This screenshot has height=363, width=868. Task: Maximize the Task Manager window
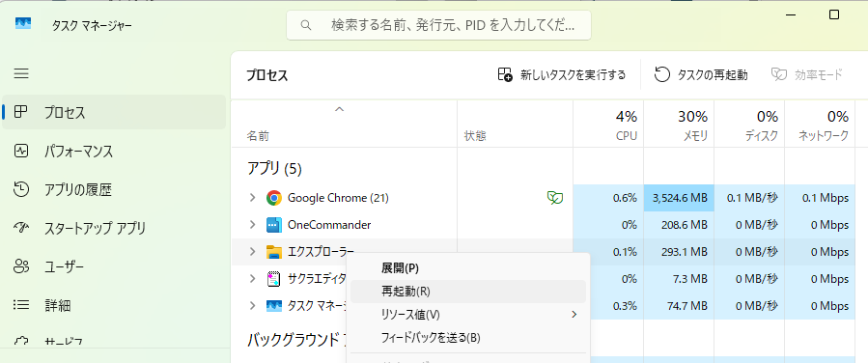coord(833,15)
